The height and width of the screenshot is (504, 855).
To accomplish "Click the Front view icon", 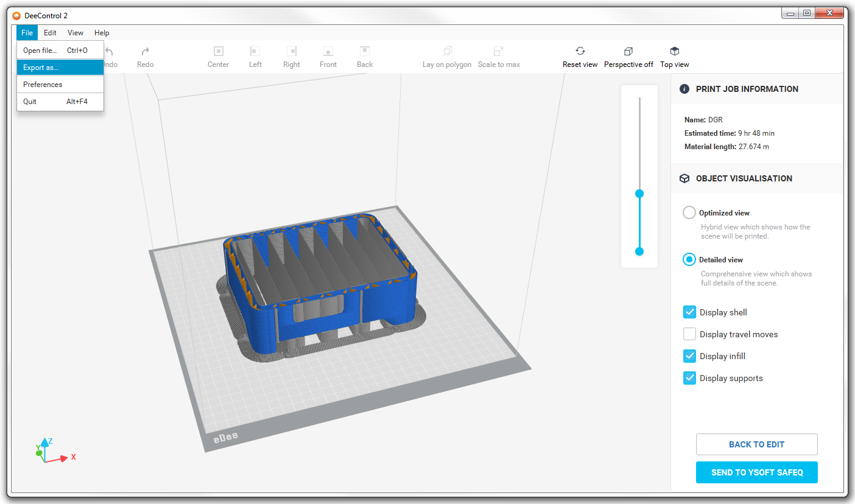I will tap(328, 52).
